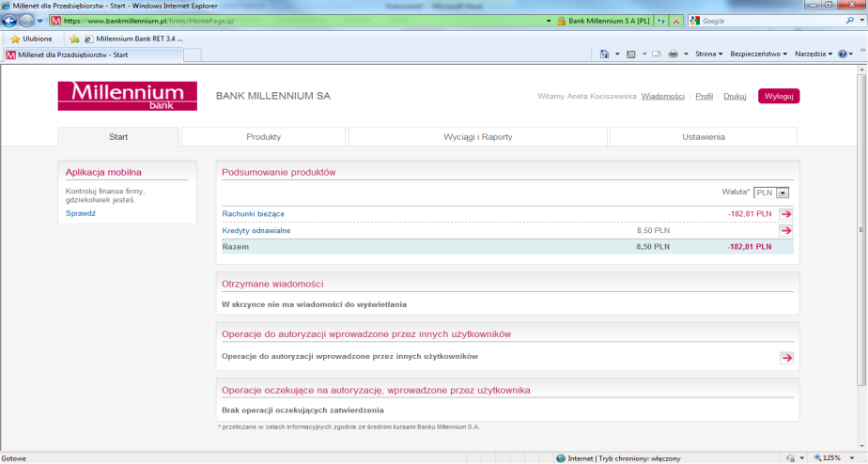The width and height of the screenshot is (868, 464).
Task: Click the arrow icon for Kredyty odnawialne row
Action: 786,230
